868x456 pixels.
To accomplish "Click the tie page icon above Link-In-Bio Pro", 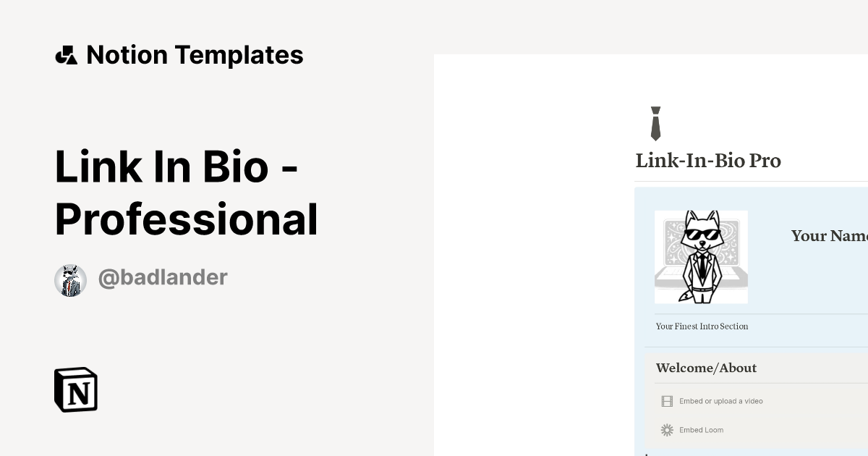I will pos(656,123).
